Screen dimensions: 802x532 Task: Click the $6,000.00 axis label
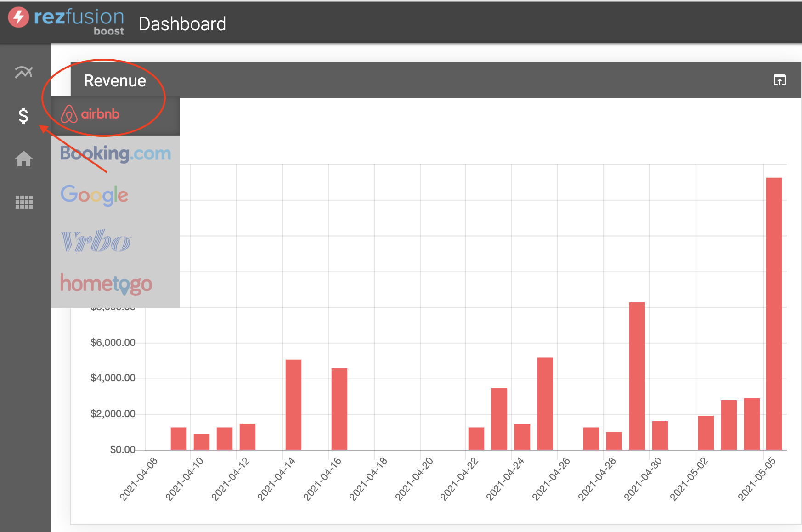(113, 342)
